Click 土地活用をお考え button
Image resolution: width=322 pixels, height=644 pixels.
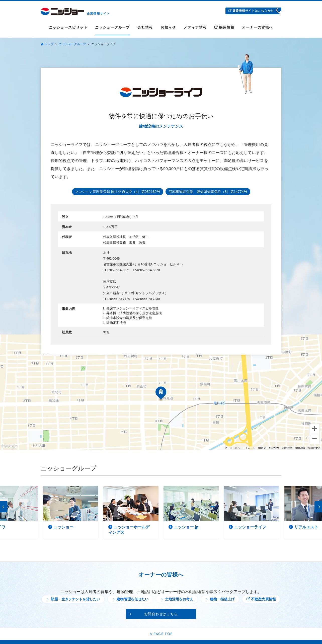pos(177,599)
